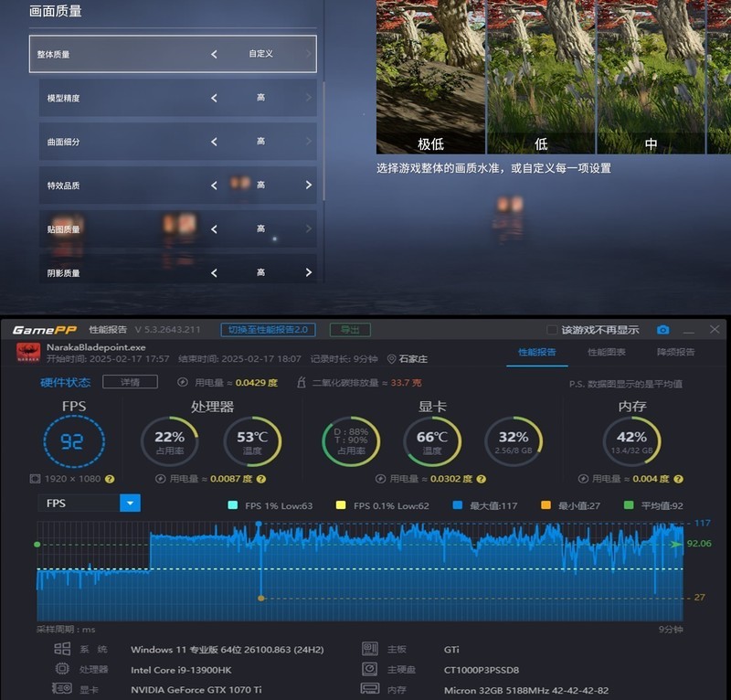This screenshot has height=700, width=731.
Task: Click the CPU chip icon in the 处理器 row
Action: (x=62, y=669)
